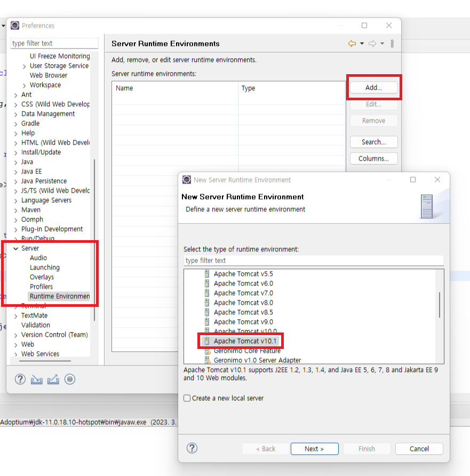The image size is (470, 476).
Task: Click the import preferences icon
Action: 37,379
